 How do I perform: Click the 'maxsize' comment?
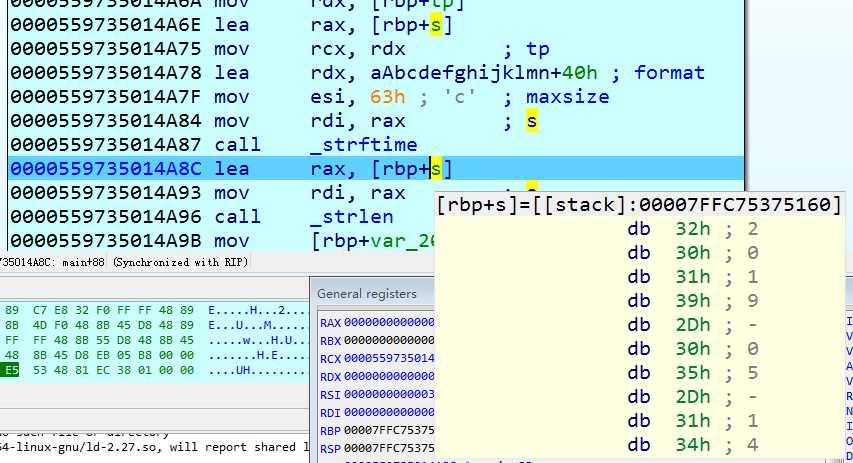(x=567, y=97)
